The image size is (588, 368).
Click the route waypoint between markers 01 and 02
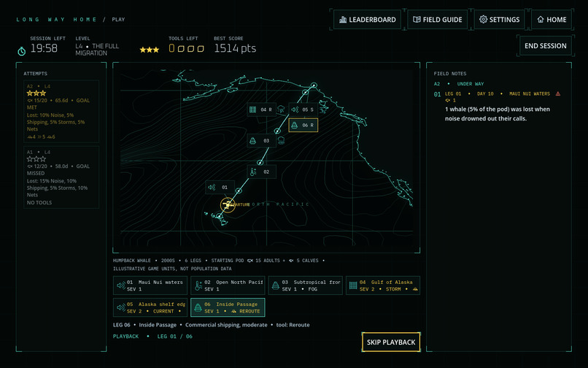coord(239,191)
